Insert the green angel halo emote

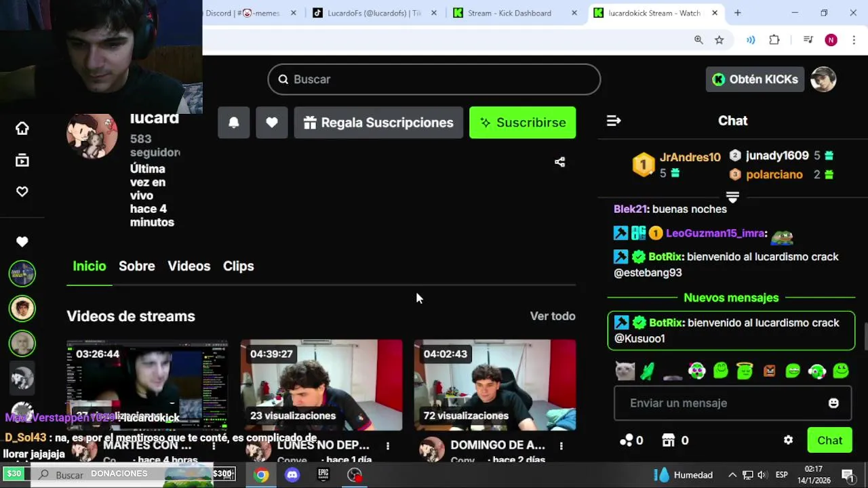[745, 371]
